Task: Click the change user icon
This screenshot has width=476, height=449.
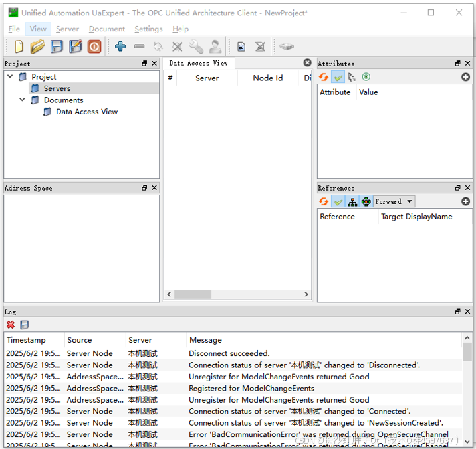Action: tap(215, 46)
